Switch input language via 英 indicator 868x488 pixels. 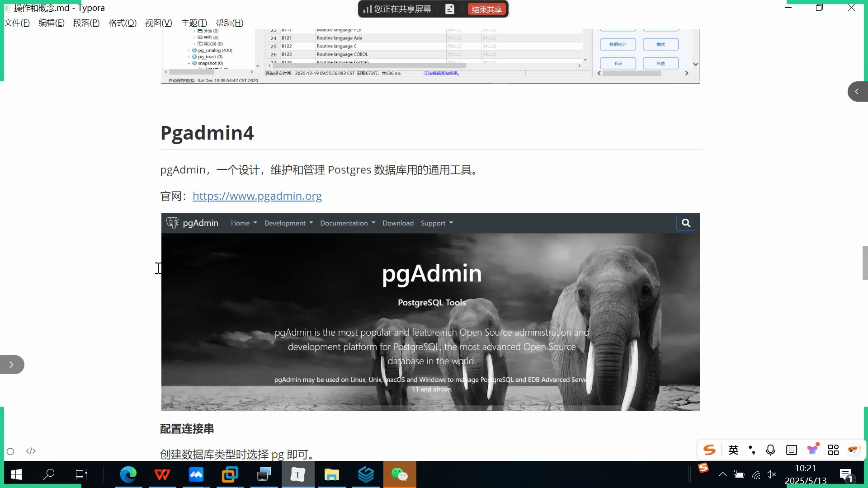(733, 450)
